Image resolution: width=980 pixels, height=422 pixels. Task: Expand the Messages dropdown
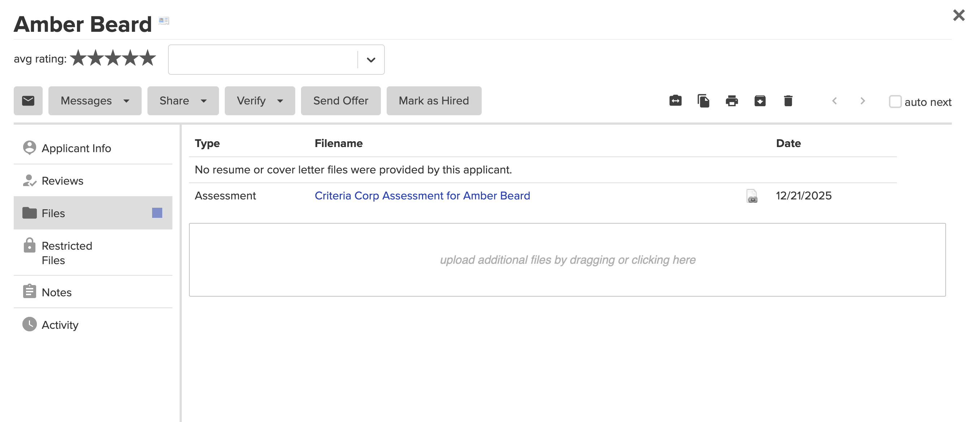tap(95, 101)
